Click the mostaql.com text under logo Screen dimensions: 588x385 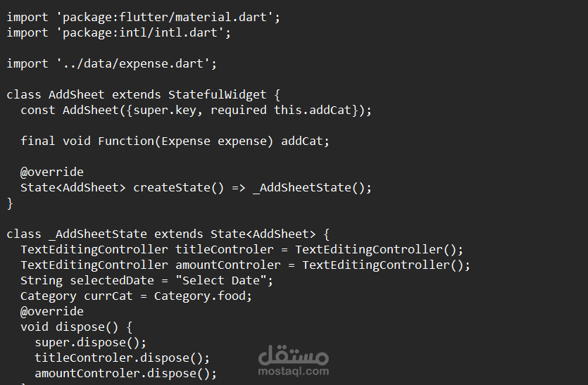tap(293, 372)
